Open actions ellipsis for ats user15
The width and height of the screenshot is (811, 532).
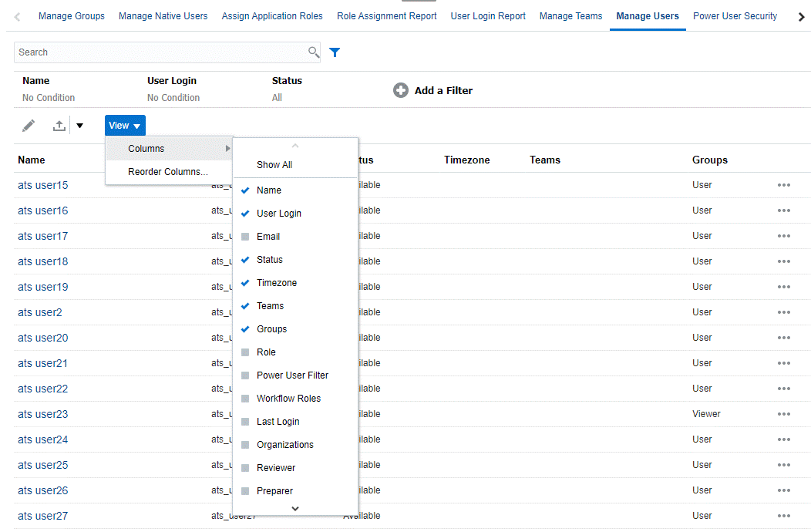[x=784, y=185]
